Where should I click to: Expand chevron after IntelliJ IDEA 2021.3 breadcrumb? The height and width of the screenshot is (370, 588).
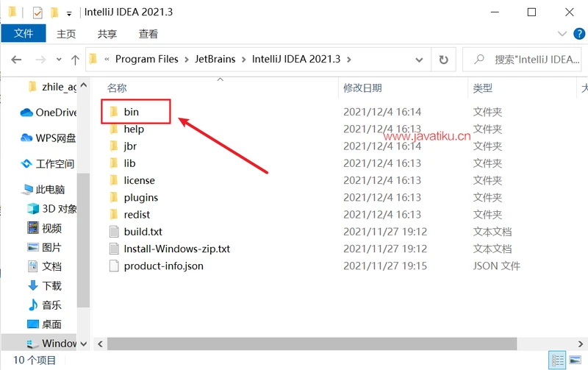[349, 60]
